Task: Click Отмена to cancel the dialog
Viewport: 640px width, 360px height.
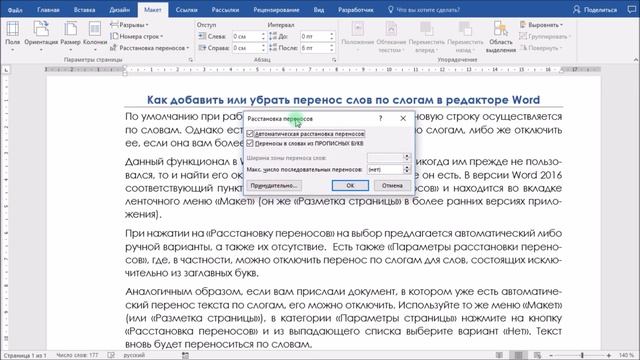Action: coord(392,186)
